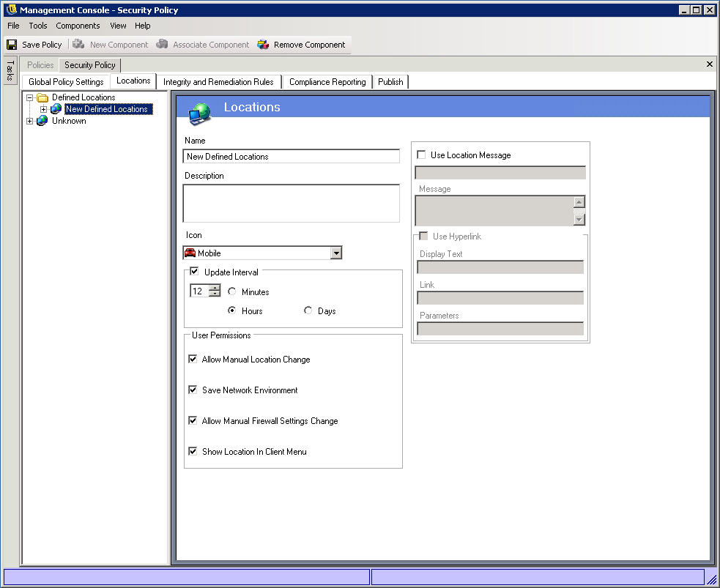Click the Remove Component colored blocks icon
720x588 pixels.
[x=263, y=45]
